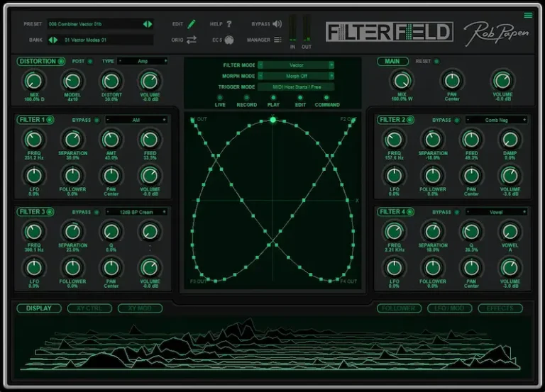Open Filter 3 type 12dB BP Cream dropdown

pos(136,212)
